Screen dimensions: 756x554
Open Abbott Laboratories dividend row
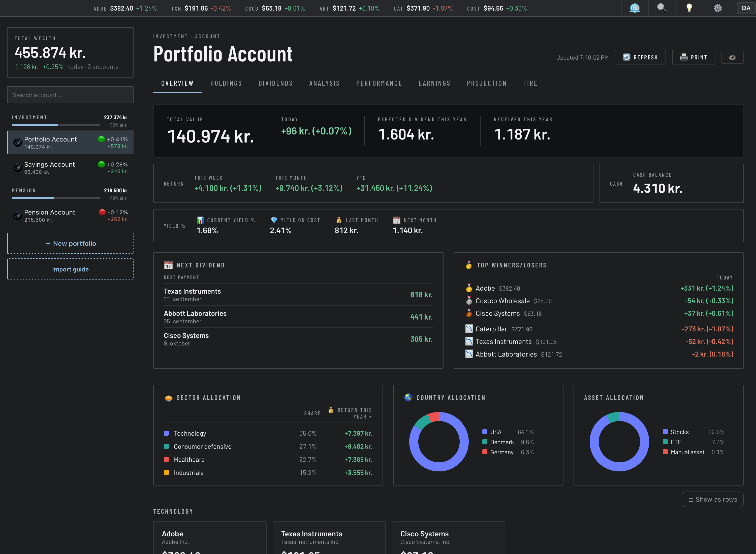click(298, 317)
